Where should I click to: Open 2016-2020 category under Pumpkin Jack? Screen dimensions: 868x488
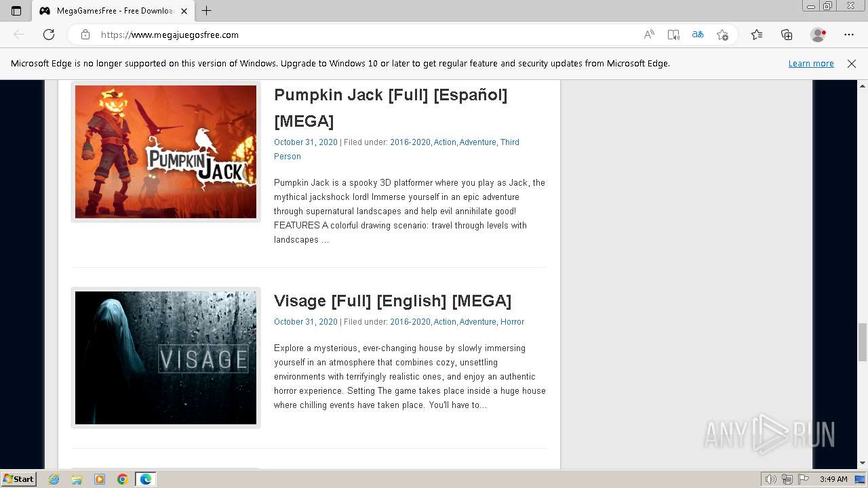coord(410,142)
